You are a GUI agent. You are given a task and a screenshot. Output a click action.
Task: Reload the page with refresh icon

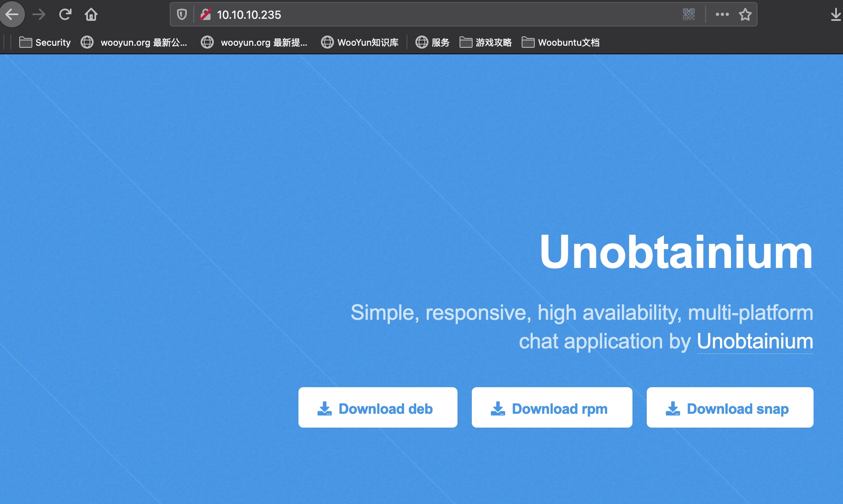point(65,15)
